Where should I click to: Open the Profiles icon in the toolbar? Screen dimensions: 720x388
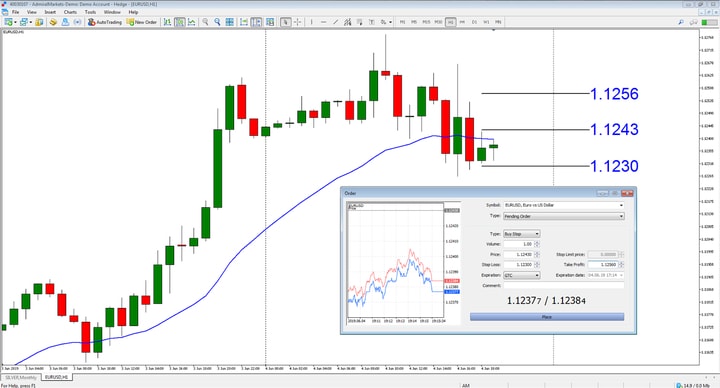click(23, 22)
